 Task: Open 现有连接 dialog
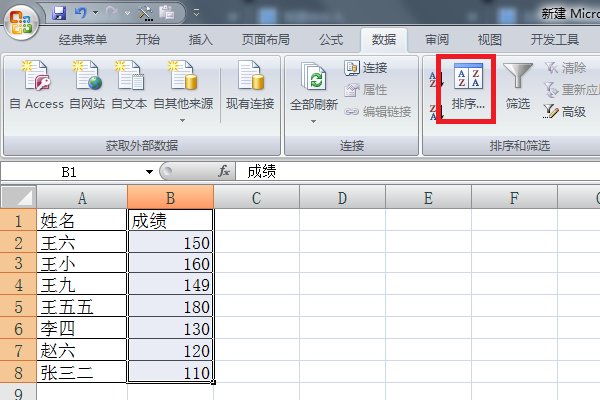coord(250,85)
